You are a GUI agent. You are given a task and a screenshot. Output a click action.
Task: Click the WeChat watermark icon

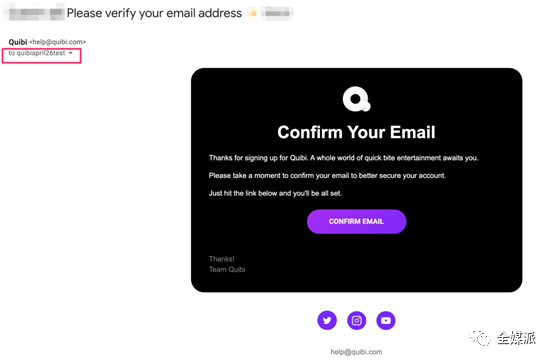[480, 338]
